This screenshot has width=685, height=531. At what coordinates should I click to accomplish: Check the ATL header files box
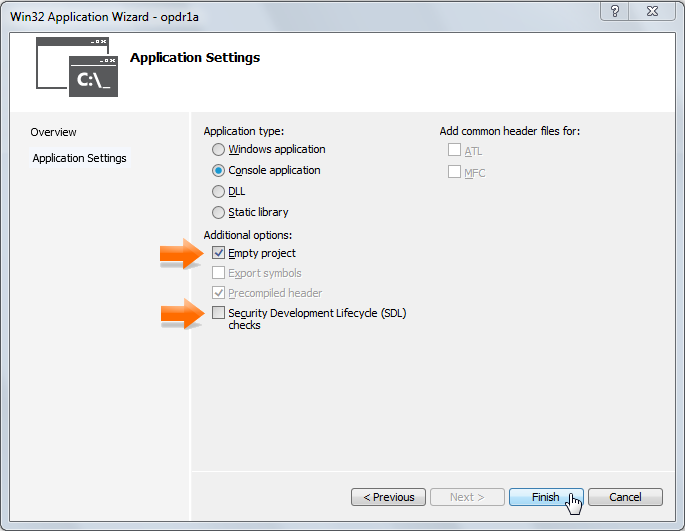(455, 151)
